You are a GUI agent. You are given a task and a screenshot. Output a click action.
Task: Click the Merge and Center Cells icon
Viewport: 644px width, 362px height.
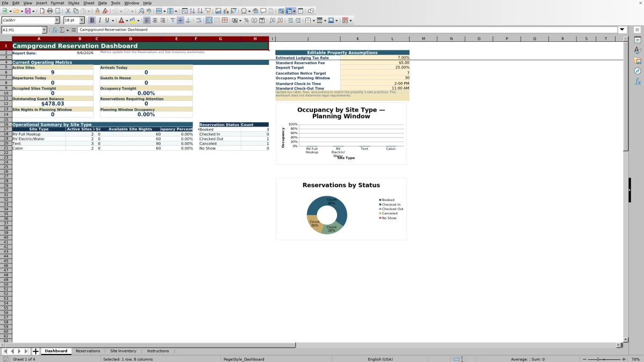[209, 20]
